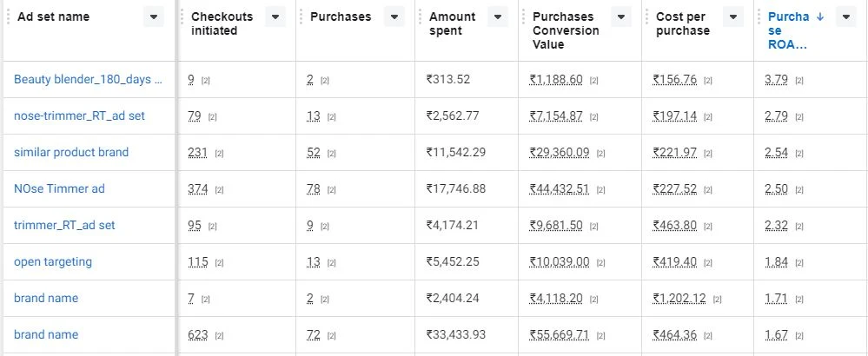
Task: Open the NOse Timmer ad link
Action: [x=59, y=188]
